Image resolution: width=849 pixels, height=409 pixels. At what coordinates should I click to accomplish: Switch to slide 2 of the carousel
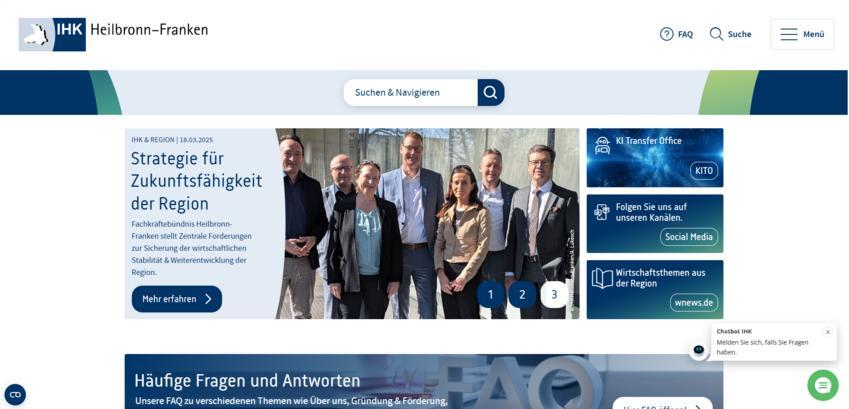tap(522, 295)
